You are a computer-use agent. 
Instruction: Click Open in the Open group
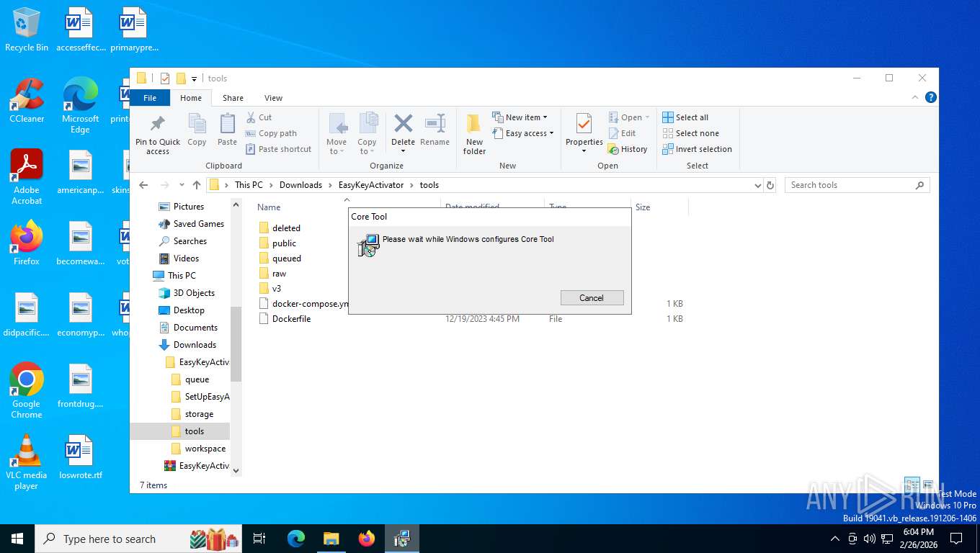(629, 117)
